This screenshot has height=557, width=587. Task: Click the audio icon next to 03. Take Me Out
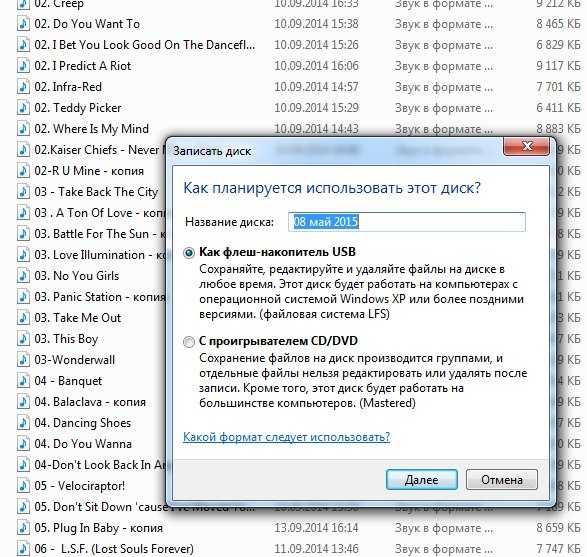click(x=23, y=318)
